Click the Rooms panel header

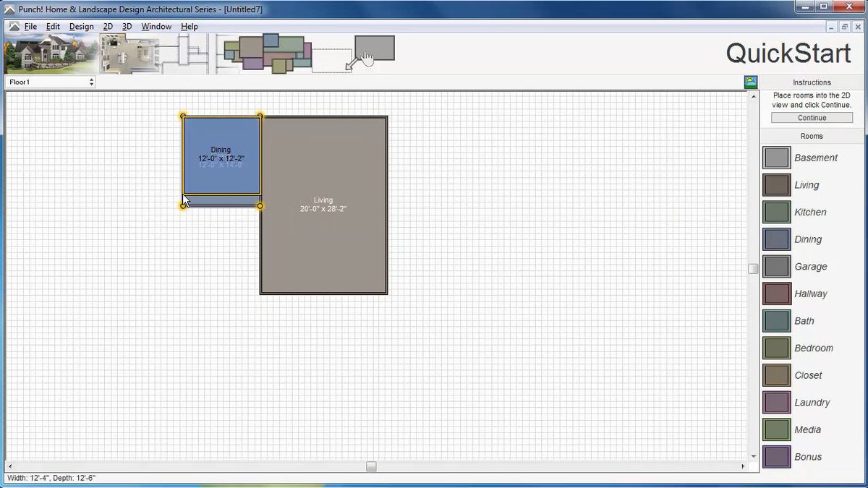pyautogui.click(x=812, y=136)
